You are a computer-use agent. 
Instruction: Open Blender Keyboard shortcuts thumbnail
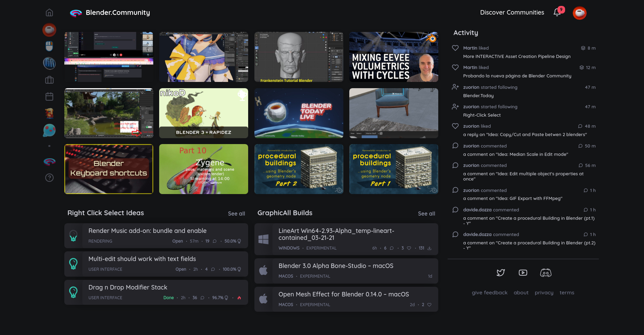click(108, 169)
